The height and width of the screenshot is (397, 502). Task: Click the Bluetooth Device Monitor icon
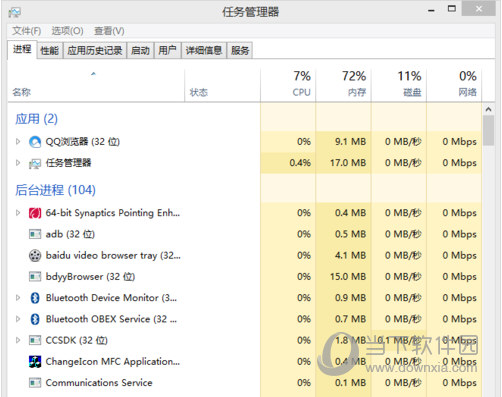pos(35,298)
